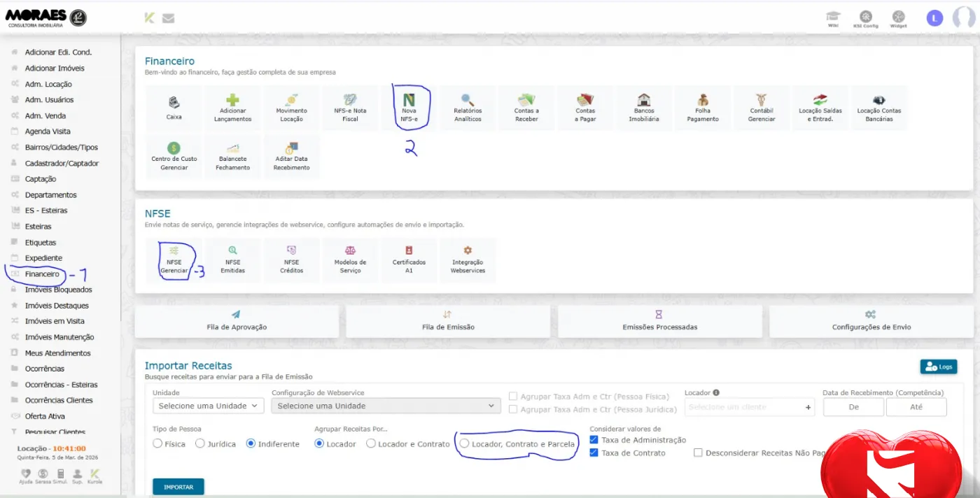
Task: Open Financeiro in the sidebar menu
Action: pyautogui.click(x=42, y=274)
